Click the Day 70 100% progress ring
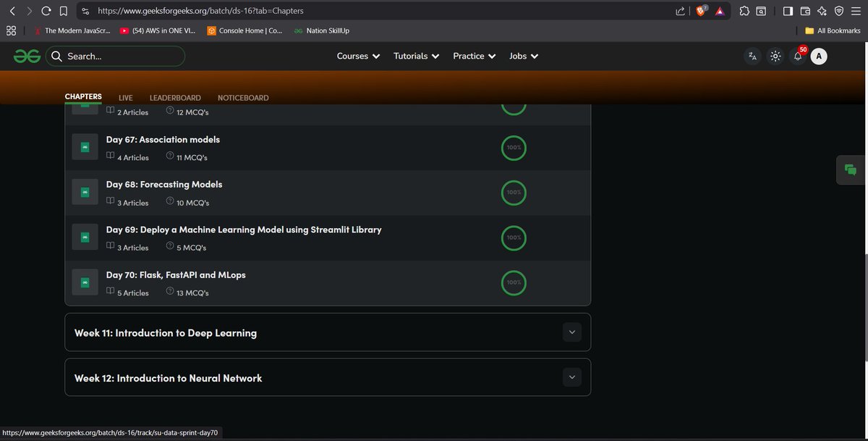The image size is (868, 441). pos(514,282)
